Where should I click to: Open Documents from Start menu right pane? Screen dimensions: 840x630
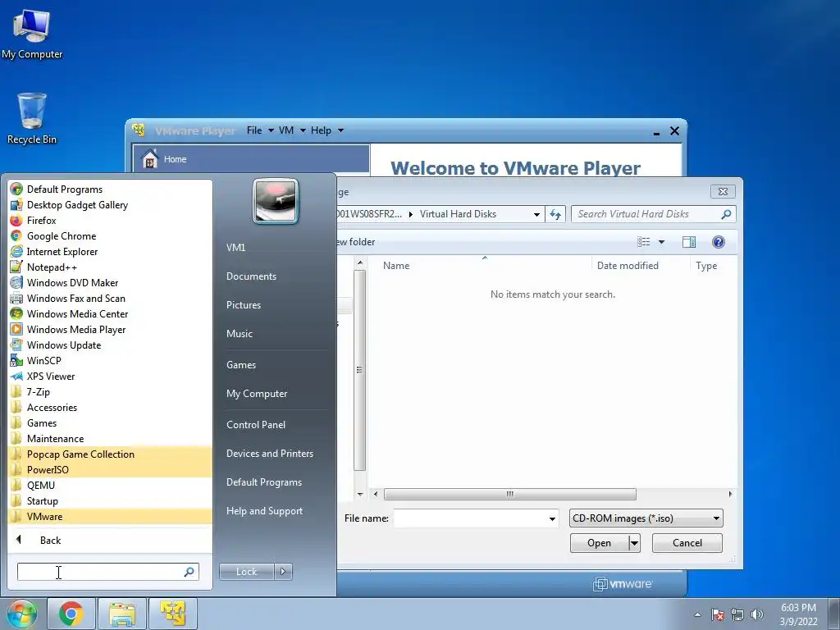(x=251, y=276)
